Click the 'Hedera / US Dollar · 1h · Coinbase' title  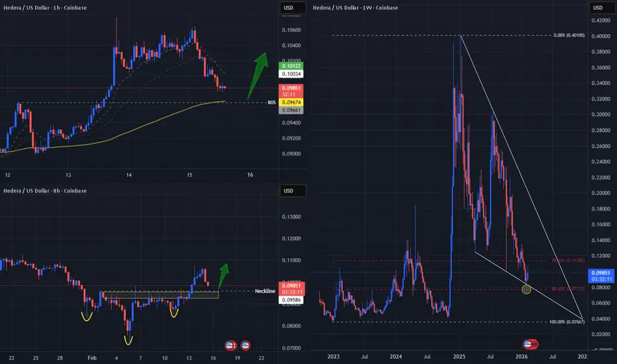tap(45, 8)
